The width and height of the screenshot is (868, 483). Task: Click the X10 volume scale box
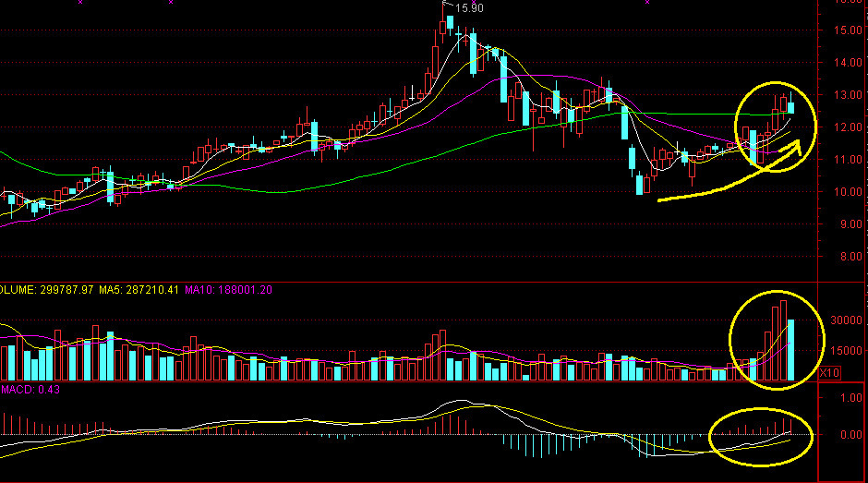(829, 373)
